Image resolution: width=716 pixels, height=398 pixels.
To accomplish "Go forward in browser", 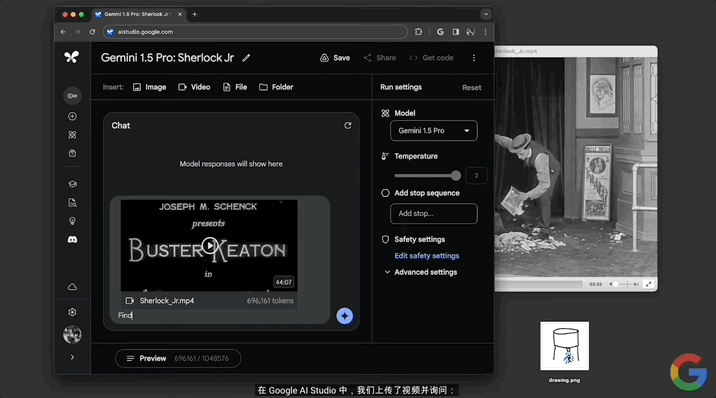I will (x=78, y=32).
